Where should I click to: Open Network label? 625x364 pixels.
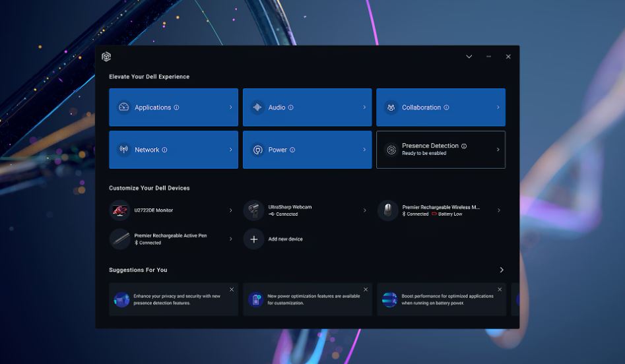pos(147,150)
